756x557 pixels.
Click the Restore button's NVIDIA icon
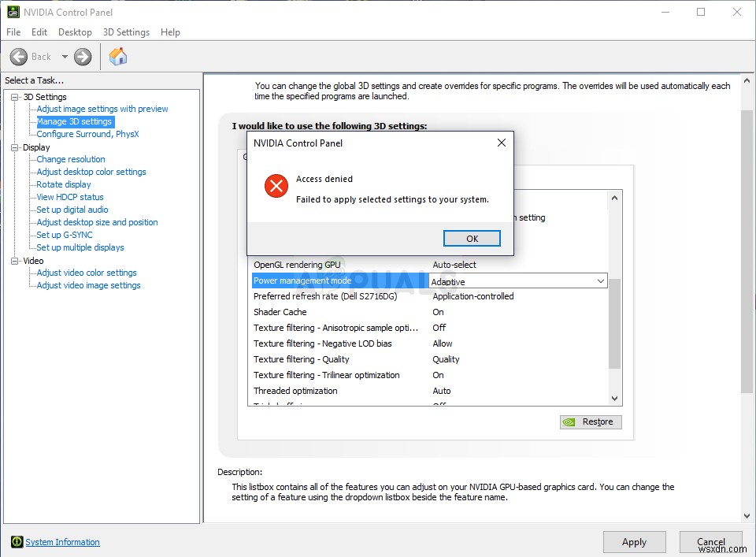(x=569, y=421)
